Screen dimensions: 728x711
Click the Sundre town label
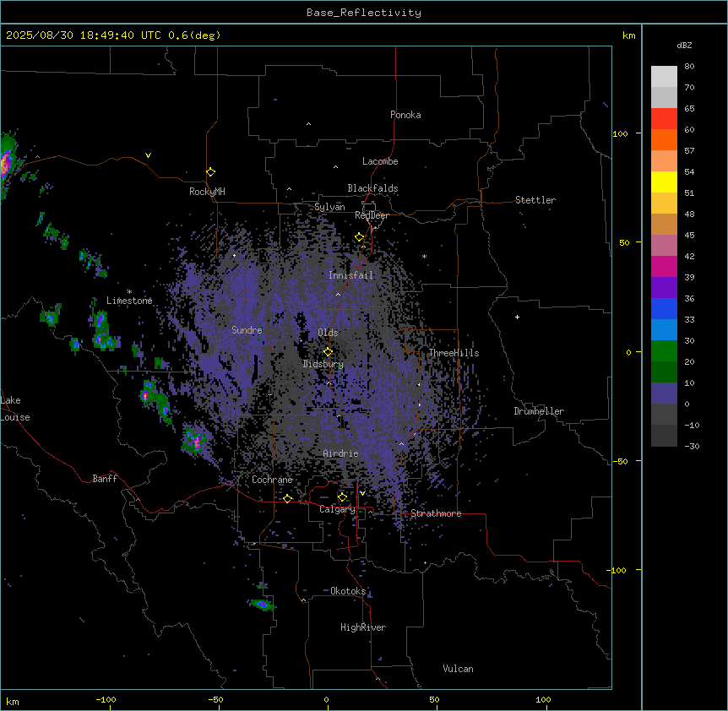tap(247, 330)
